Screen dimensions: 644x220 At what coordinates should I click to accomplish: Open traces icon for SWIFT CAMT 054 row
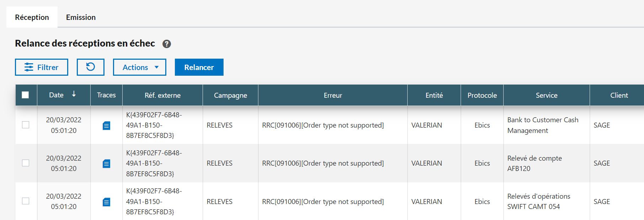(106, 202)
